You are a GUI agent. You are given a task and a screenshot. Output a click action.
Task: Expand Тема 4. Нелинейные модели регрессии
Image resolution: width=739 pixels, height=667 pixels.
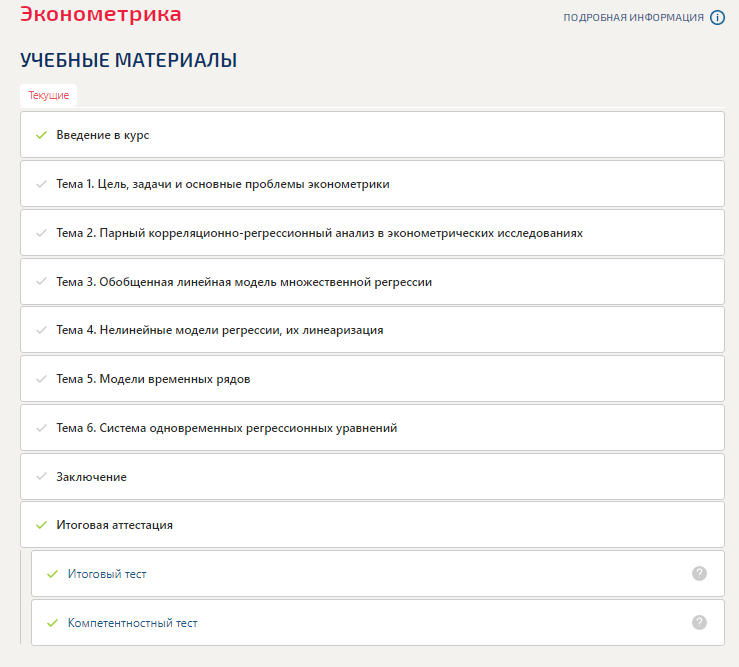[x=372, y=330]
